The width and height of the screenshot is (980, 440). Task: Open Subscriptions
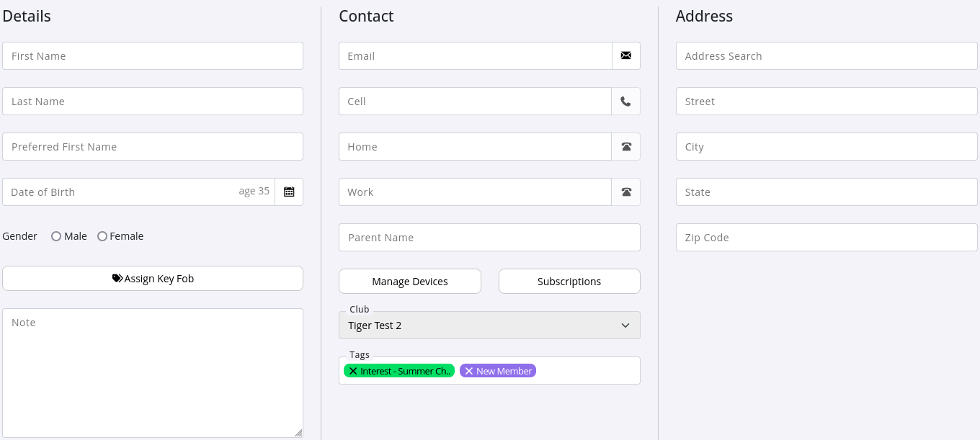[569, 282]
